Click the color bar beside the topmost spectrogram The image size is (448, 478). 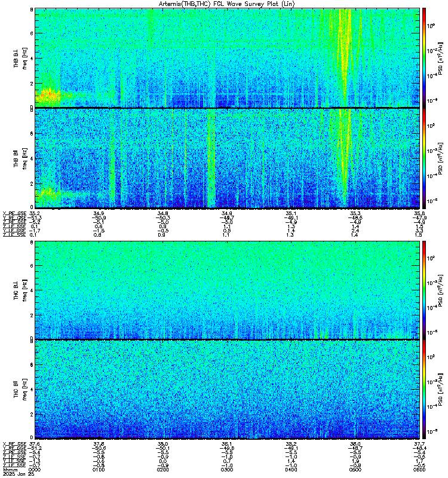[424, 57]
